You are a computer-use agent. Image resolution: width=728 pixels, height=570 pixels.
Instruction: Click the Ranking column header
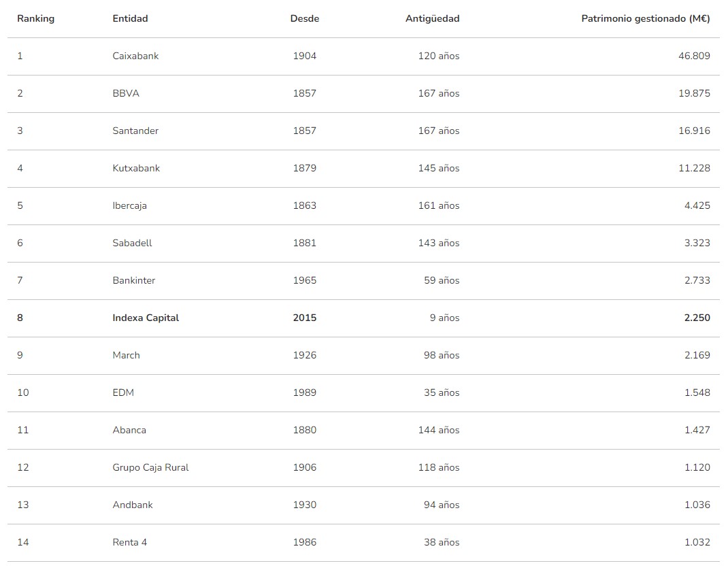[x=35, y=18]
